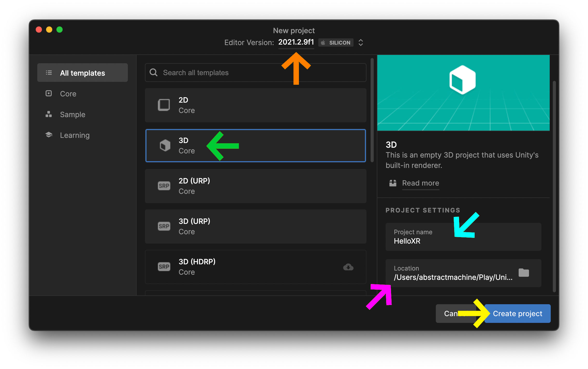
Task: Click the Learning stack icon
Action: 49,135
